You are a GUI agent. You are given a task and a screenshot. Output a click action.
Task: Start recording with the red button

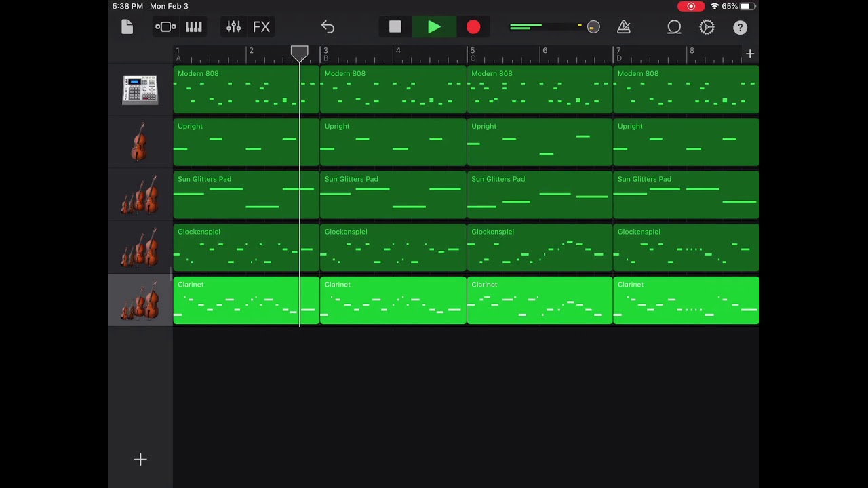tap(473, 27)
